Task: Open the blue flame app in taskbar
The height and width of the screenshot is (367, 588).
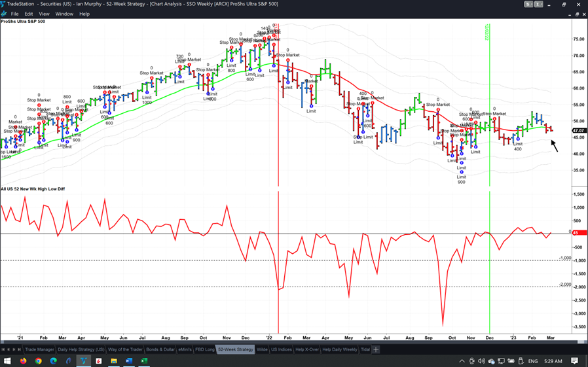Action: [69, 361]
